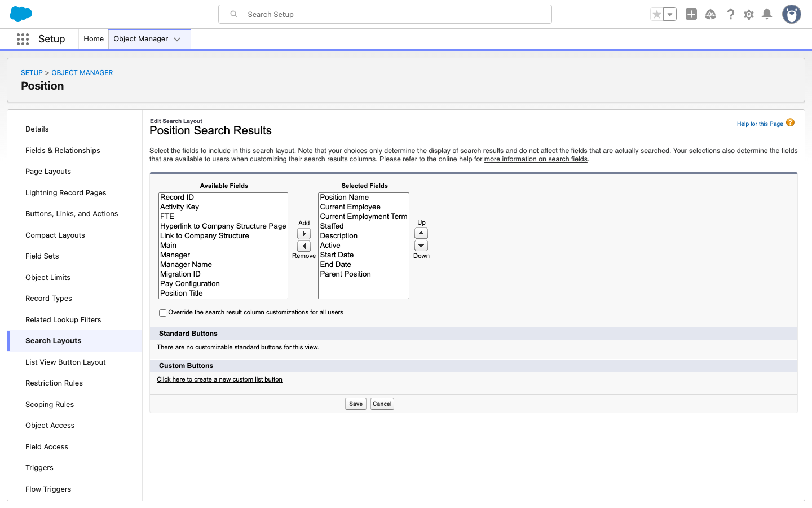Open the global actions plus icon
The height and width of the screenshot is (508, 812).
pyautogui.click(x=691, y=15)
